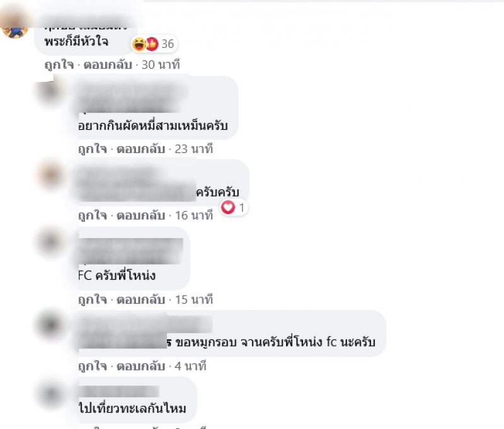Open the profile avatar of the top commenter

[14, 26]
